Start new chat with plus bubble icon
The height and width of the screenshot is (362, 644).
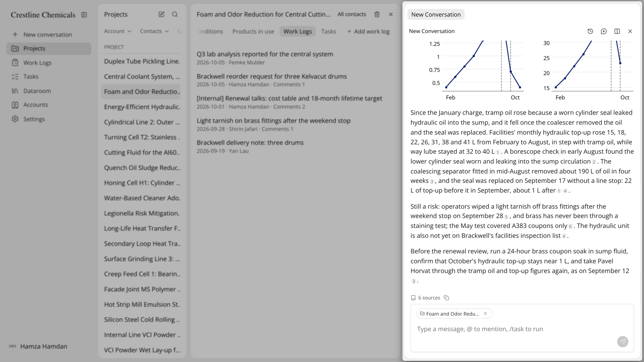pyautogui.click(x=604, y=31)
